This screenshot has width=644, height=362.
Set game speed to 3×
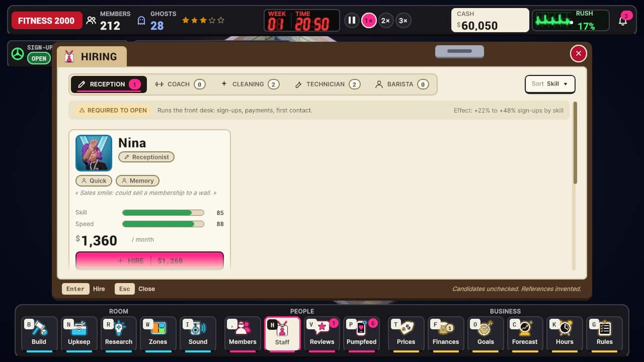tap(403, 21)
